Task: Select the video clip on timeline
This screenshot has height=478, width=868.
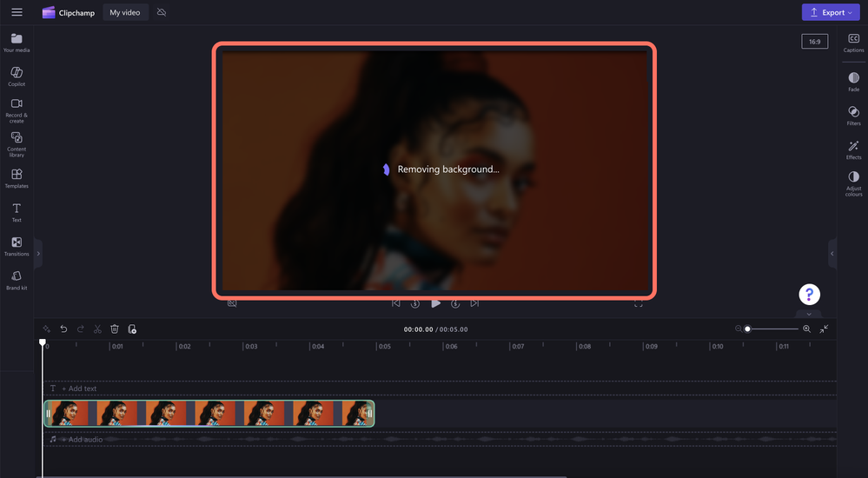Action: (x=209, y=414)
